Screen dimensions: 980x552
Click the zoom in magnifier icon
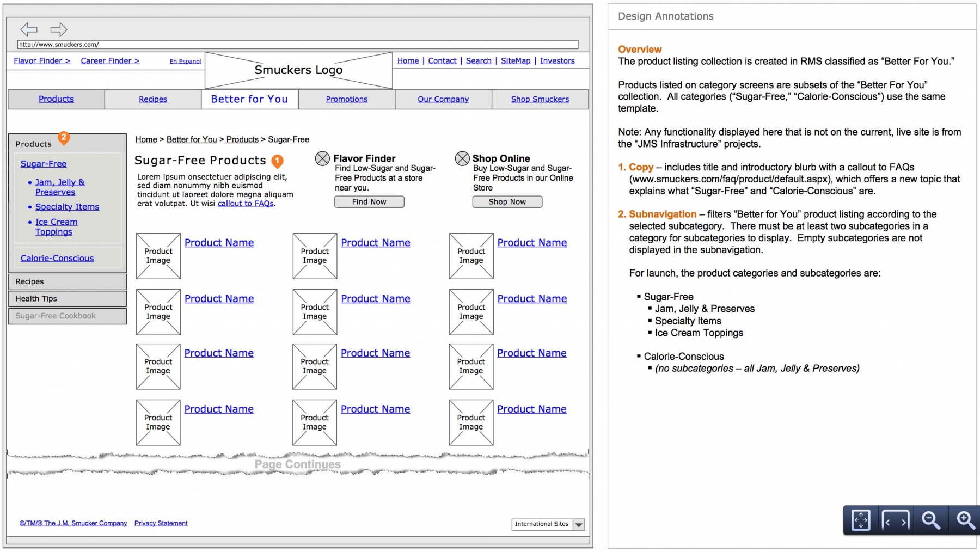point(966,520)
